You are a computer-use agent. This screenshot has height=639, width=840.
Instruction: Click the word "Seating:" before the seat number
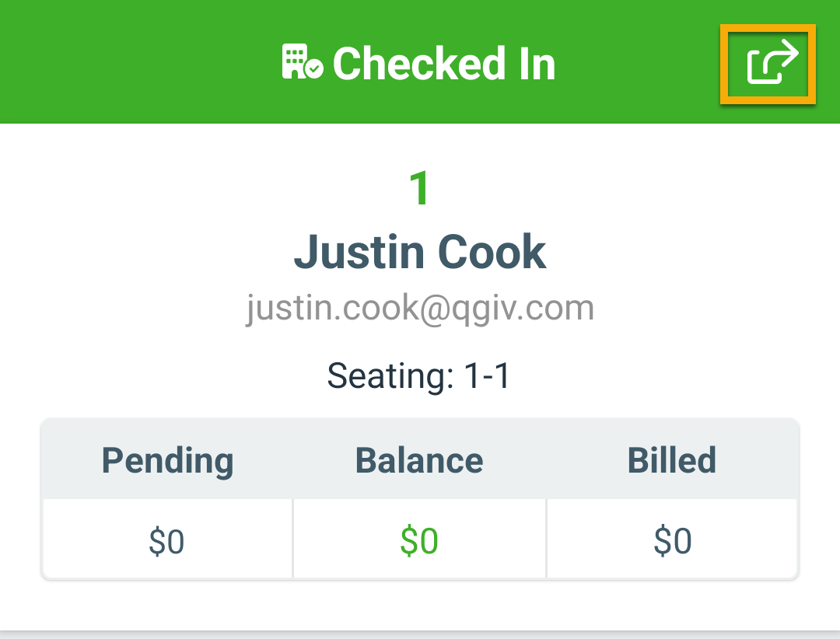[x=390, y=375]
